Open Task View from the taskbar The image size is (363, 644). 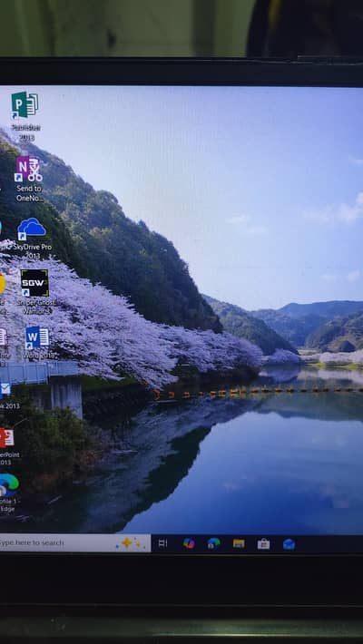point(162,543)
